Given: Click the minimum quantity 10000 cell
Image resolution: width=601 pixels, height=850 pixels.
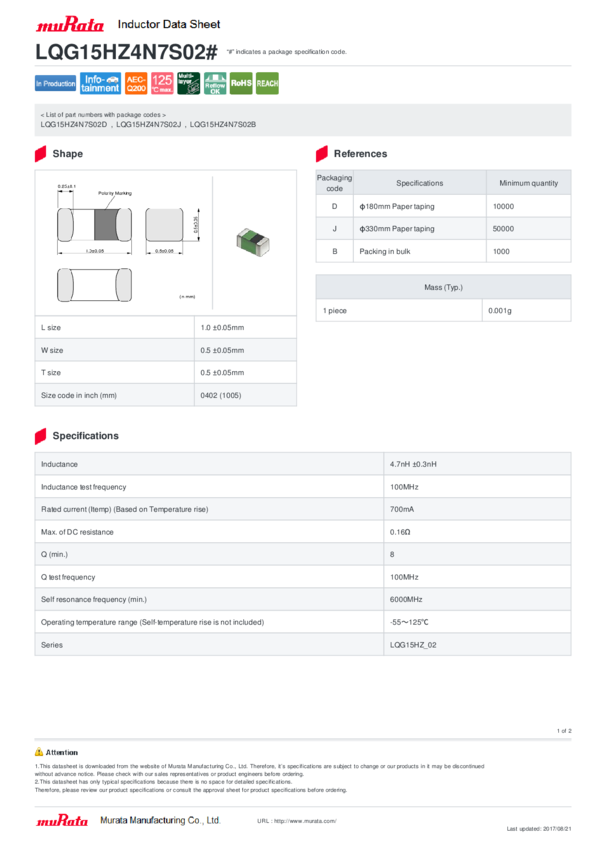Looking at the screenshot, I should coord(529,207).
